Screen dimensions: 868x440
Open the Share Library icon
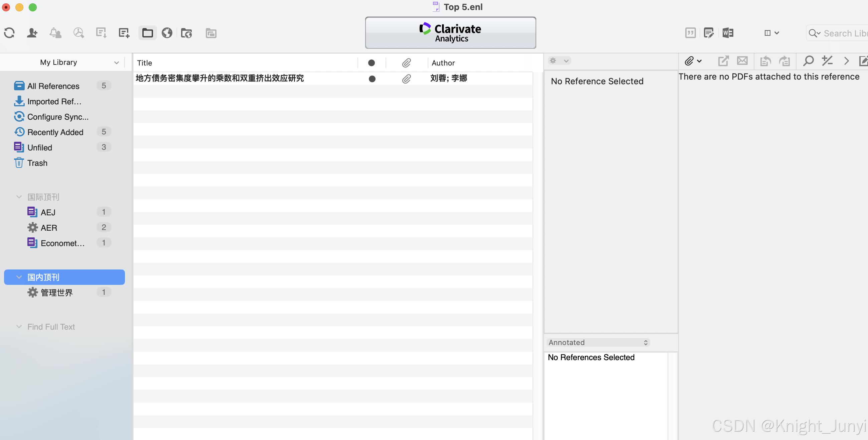tap(32, 33)
